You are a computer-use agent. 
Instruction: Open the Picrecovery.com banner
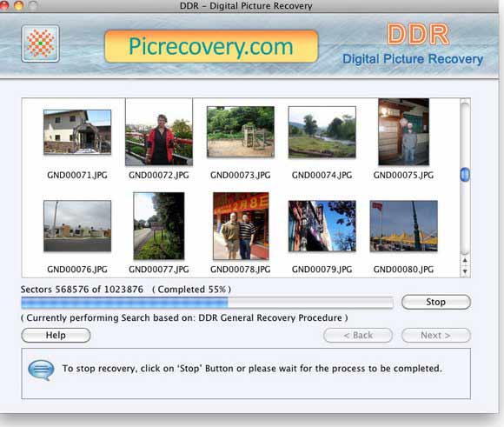[211, 46]
